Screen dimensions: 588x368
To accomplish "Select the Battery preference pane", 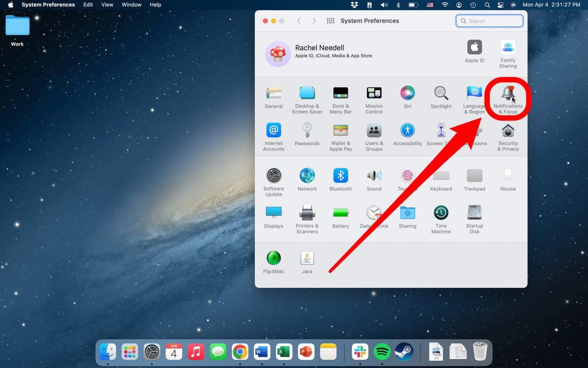I will 340,217.
